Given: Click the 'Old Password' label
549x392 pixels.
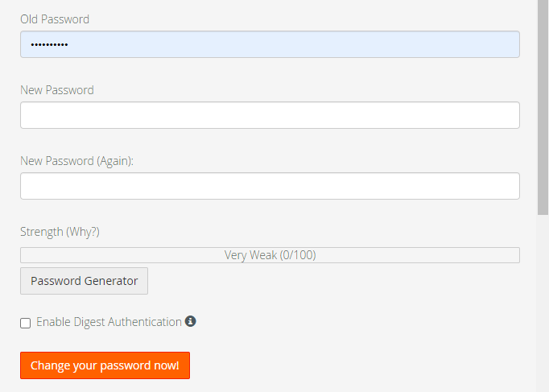Looking at the screenshot, I should pos(55,19).
